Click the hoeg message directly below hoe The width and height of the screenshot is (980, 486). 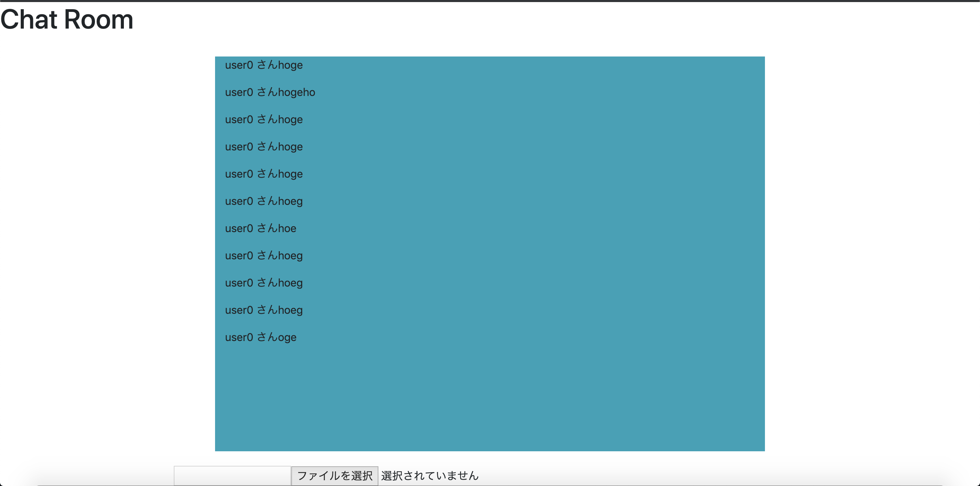coord(264,256)
